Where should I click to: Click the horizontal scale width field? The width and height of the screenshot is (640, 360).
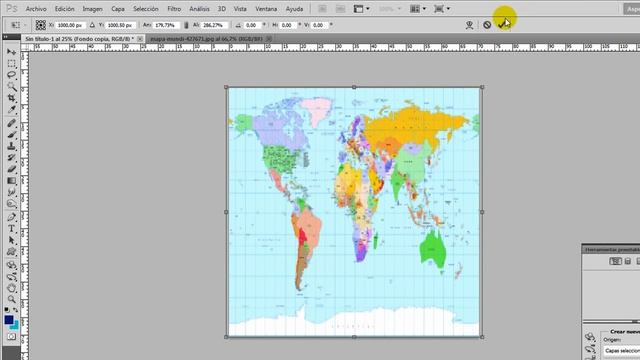coord(166,25)
